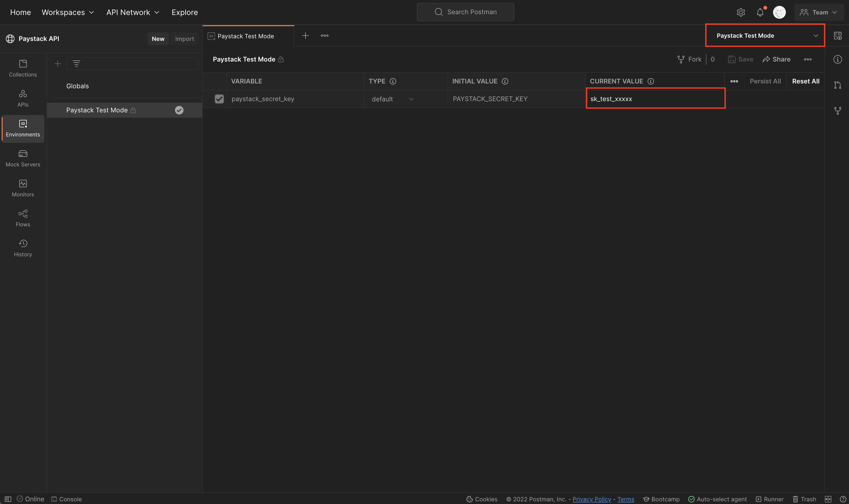Open the environment quick look icon
The image size is (849, 504).
click(837, 36)
